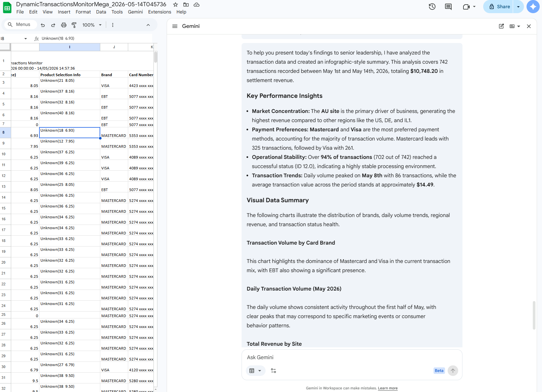Start a video meeting camera icon
The width and height of the screenshot is (542, 392).
tap(466, 7)
